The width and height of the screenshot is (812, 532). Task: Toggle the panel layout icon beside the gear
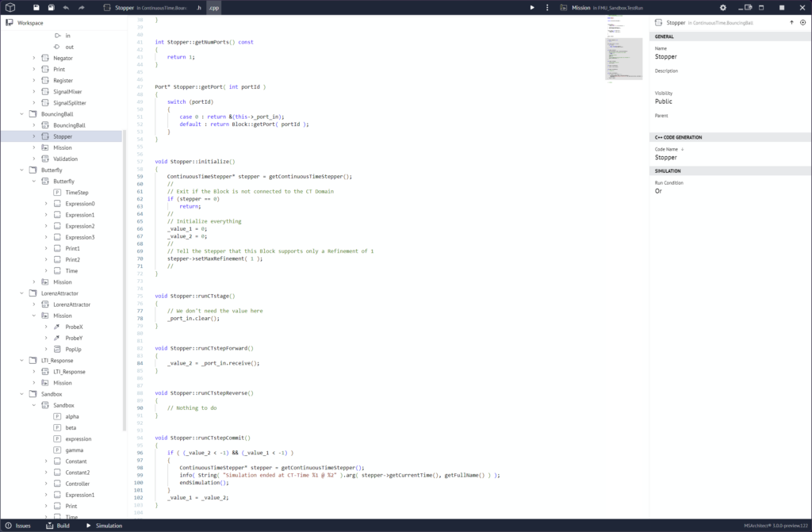(x=748, y=8)
